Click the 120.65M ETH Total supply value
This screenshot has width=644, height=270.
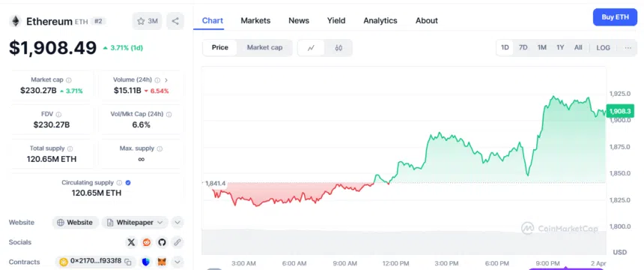[x=52, y=159]
